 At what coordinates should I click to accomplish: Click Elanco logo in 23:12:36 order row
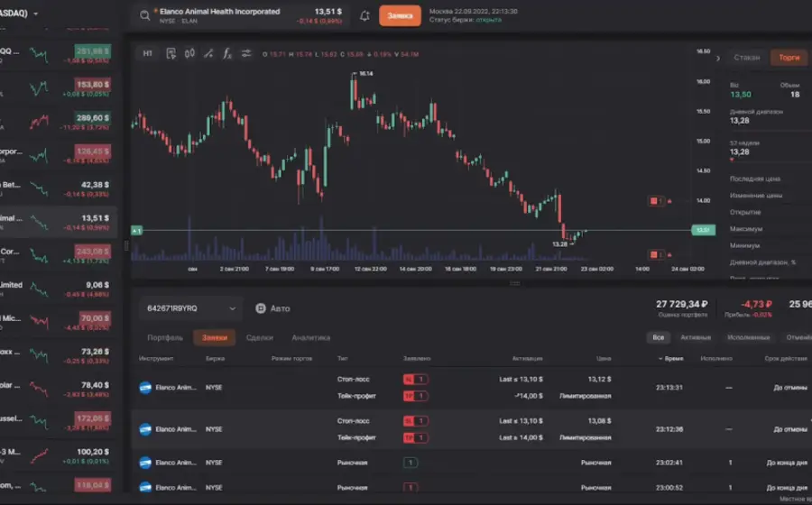click(145, 429)
